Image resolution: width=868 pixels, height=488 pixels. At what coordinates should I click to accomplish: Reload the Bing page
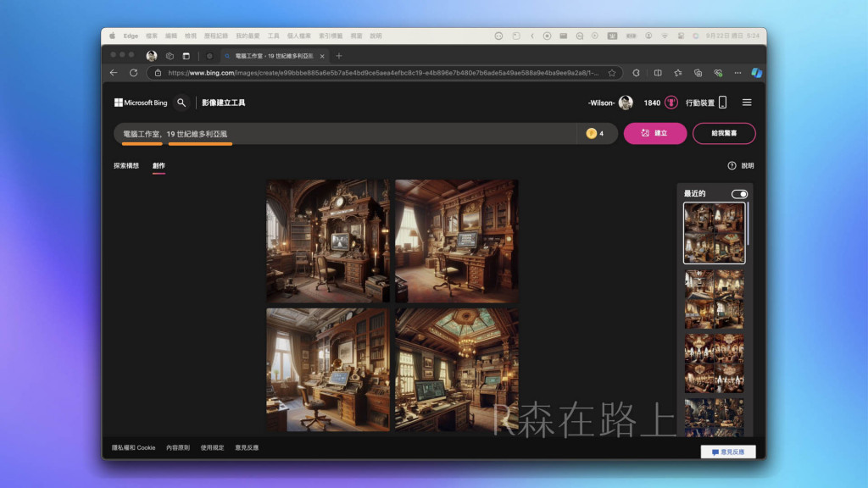pyautogui.click(x=133, y=73)
